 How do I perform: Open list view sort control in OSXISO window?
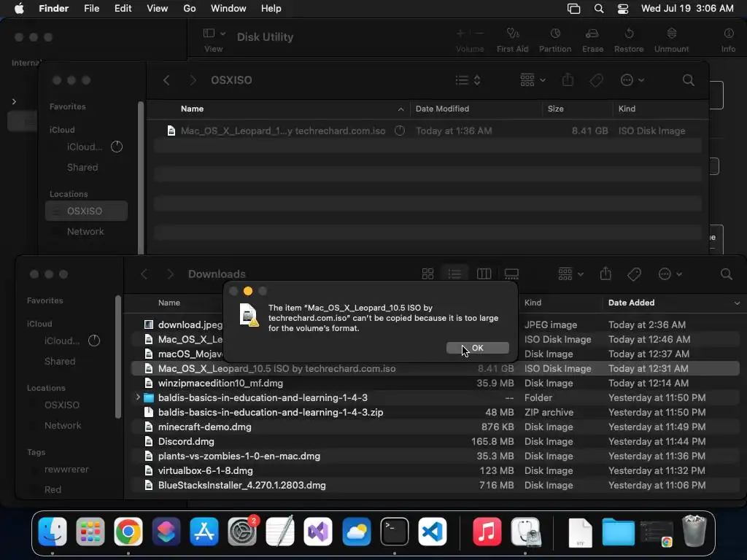pyautogui.click(x=468, y=80)
